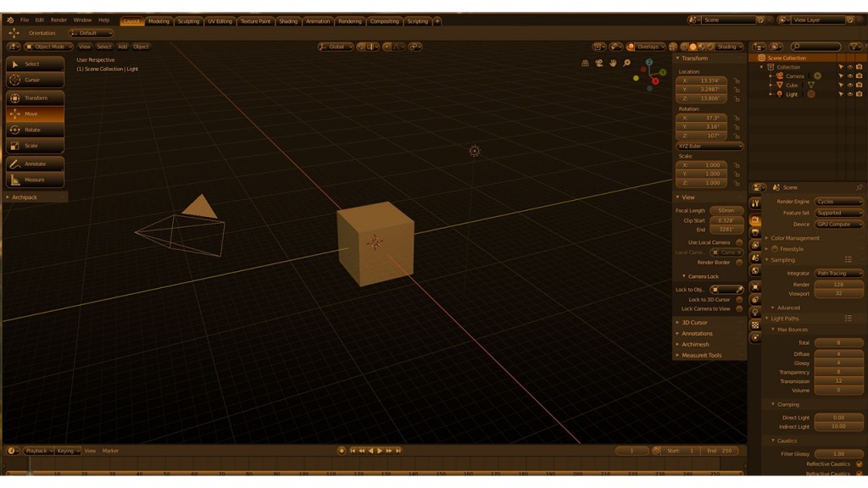Viewport: 868px width, 488px height.
Task: Click the Focal Length field
Action: [726, 210]
